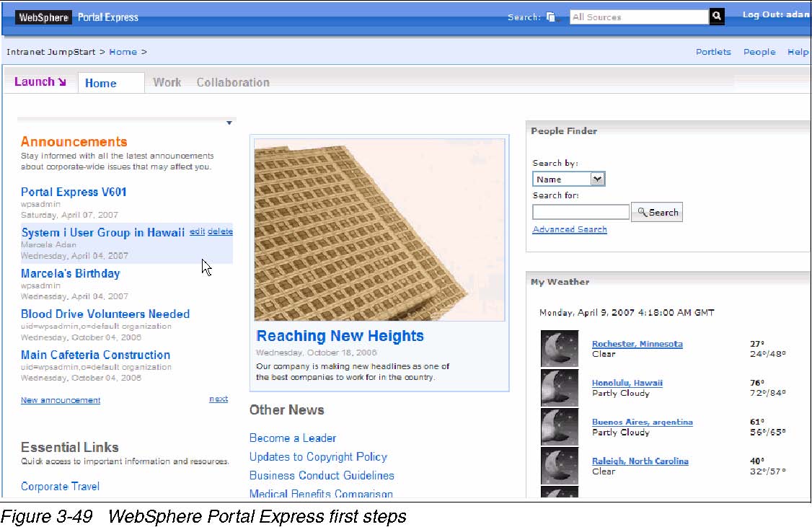The height and width of the screenshot is (527, 812).
Task: Open Blood Drive Volunteers Needed announcement
Action: click(x=105, y=314)
